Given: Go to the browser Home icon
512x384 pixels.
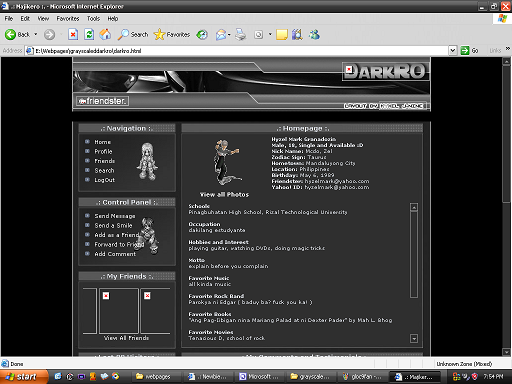Looking at the screenshot, I should 105,34.
